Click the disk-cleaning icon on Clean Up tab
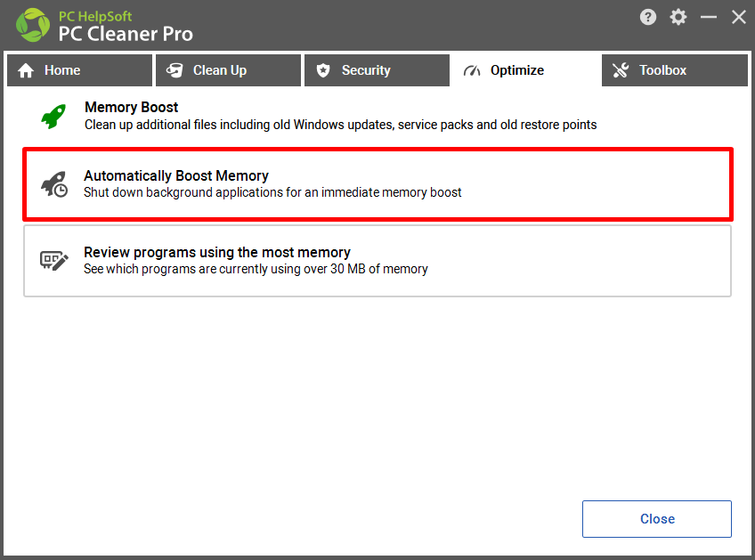755x560 pixels. point(175,70)
